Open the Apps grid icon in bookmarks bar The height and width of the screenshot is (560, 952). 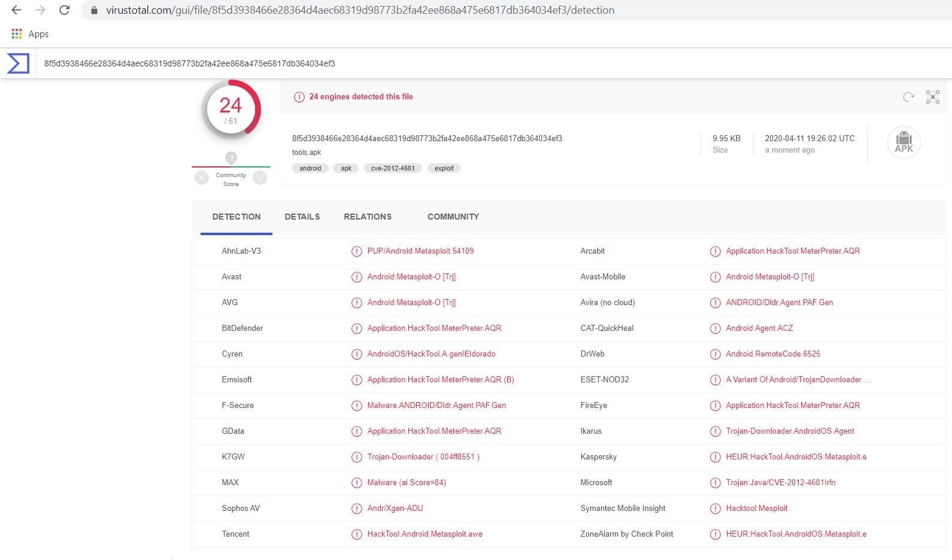pyautogui.click(x=17, y=34)
